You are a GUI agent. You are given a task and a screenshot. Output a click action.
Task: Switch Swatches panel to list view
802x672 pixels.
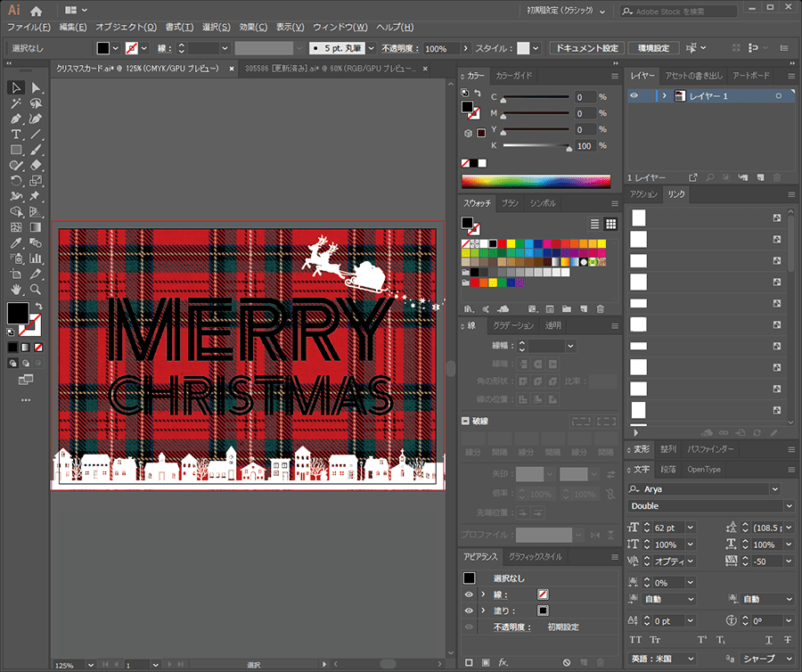(x=595, y=224)
